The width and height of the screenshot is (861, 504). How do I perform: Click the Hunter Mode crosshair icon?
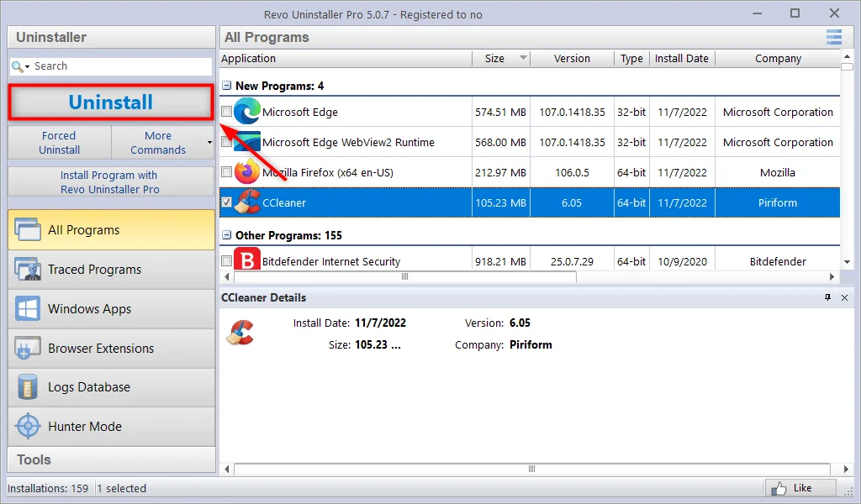[x=28, y=426]
